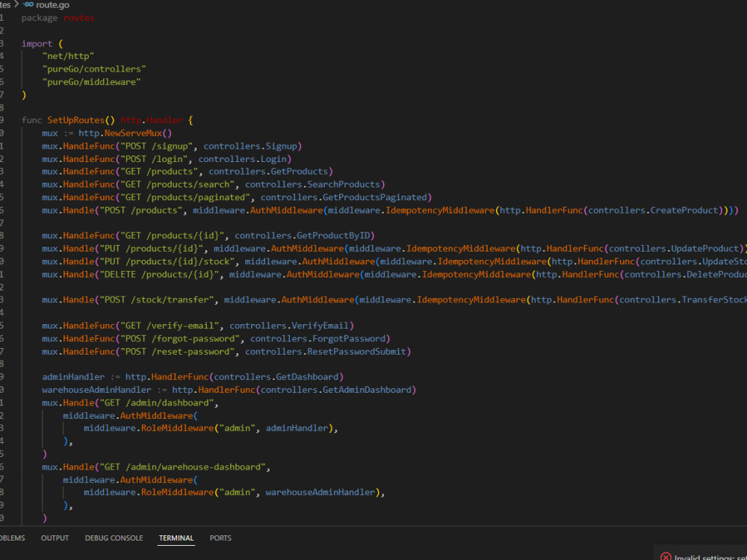The image size is (747, 560).
Task: Click the "pureGo/controllers" import string
Action: (94, 69)
